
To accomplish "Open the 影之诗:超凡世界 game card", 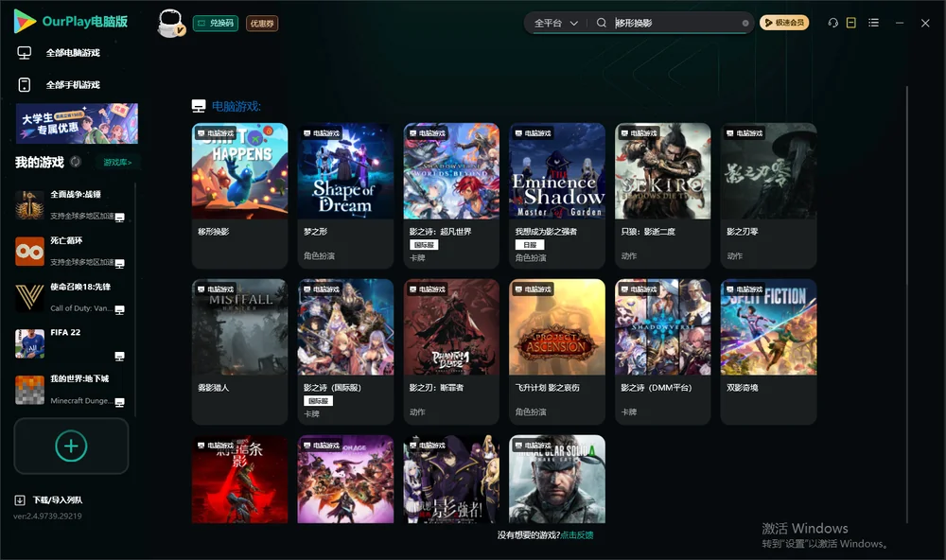I will (451, 196).
